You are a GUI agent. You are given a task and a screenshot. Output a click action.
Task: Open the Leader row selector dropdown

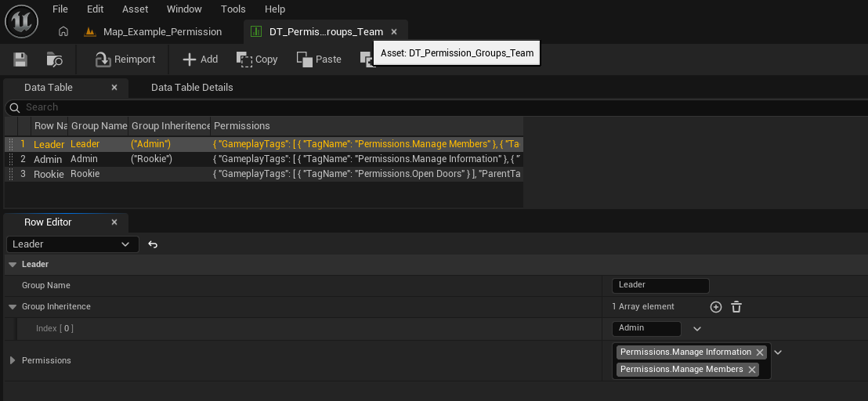tap(72, 244)
